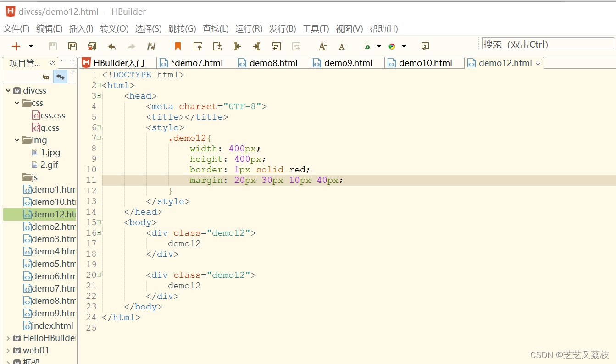Expand the web01 project
The image size is (616, 364).
tap(8, 351)
